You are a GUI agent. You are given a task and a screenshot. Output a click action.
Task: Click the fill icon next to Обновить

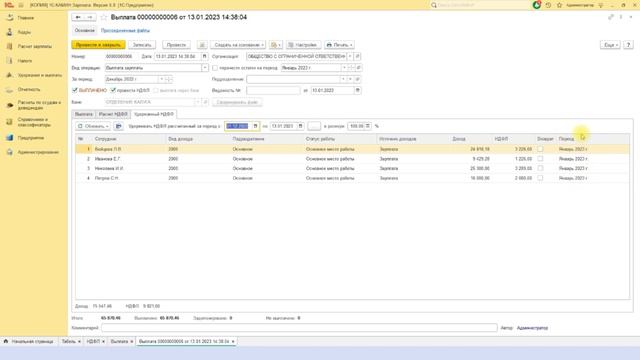click(x=118, y=126)
